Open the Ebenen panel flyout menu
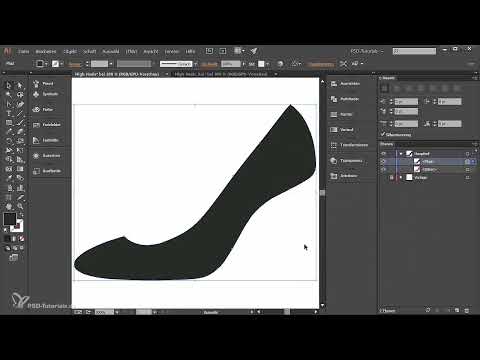Image resolution: width=480 pixels, height=360 pixels. click(x=475, y=144)
